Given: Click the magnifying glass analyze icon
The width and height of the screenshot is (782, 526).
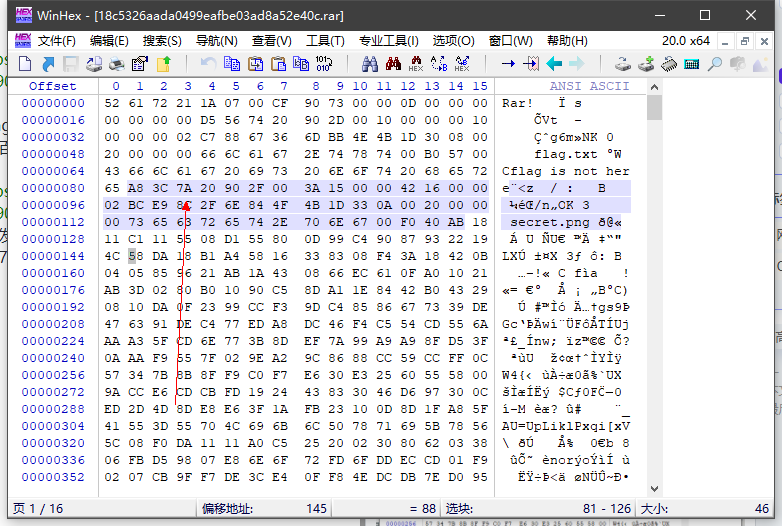Looking at the screenshot, I should point(715,64).
